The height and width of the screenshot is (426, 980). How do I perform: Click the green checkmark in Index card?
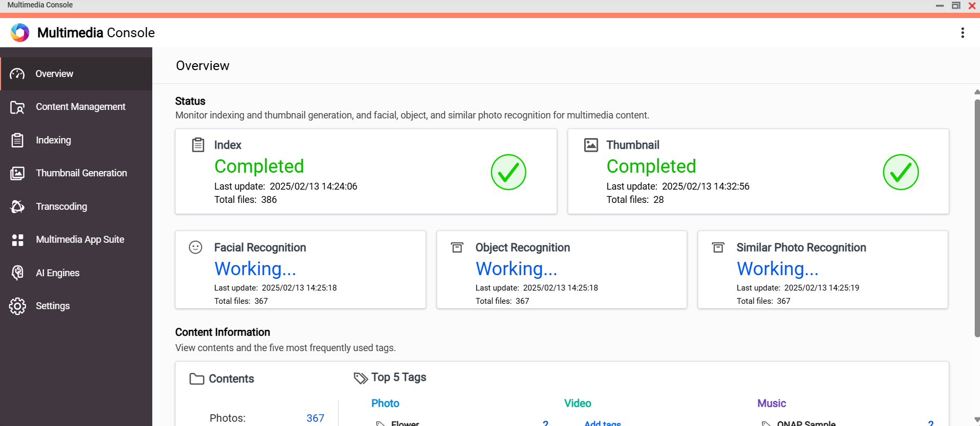[x=508, y=172]
